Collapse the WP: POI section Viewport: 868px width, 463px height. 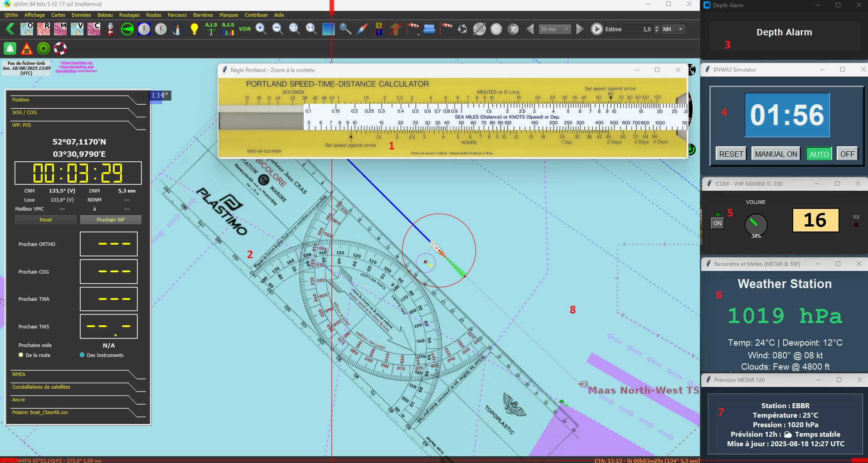click(x=78, y=125)
